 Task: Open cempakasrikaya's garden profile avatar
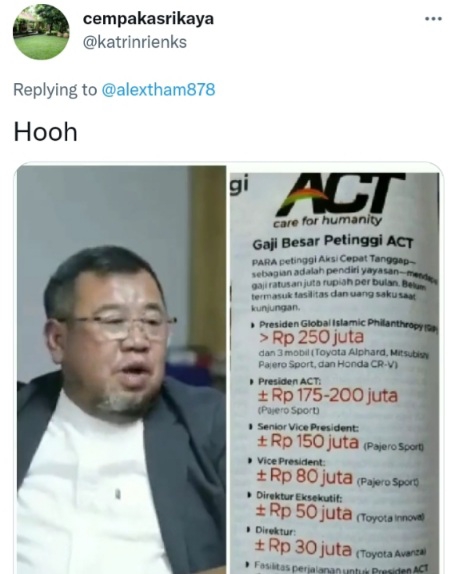click(41, 32)
